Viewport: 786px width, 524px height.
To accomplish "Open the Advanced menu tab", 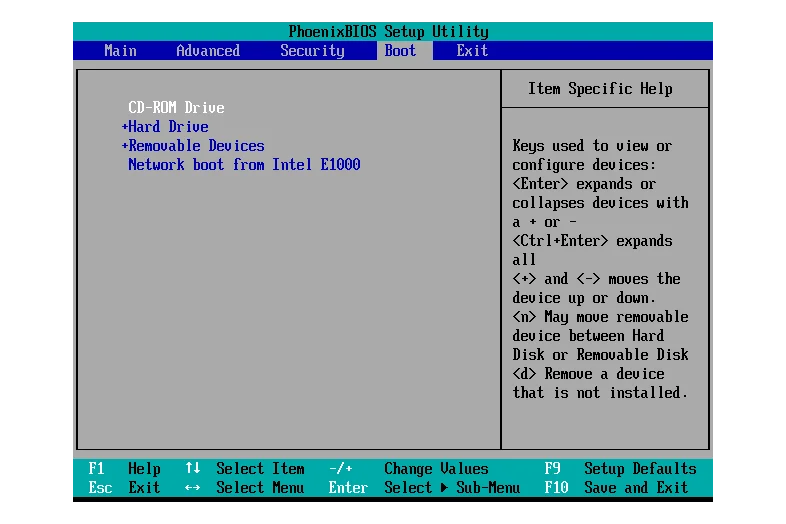I will pos(208,51).
